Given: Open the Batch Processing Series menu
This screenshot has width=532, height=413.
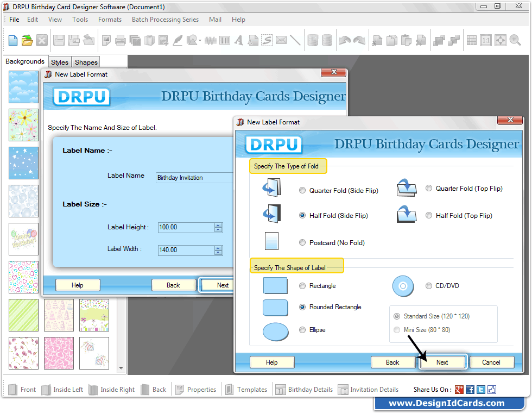Looking at the screenshot, I should [x=165, y=20].
